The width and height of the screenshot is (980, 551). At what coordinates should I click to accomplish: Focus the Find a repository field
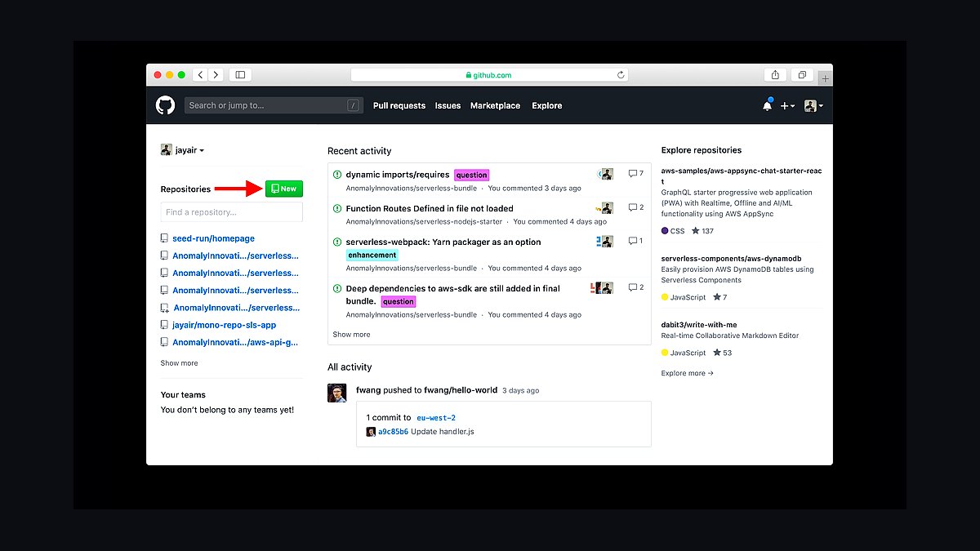click(x=232, y=212)
